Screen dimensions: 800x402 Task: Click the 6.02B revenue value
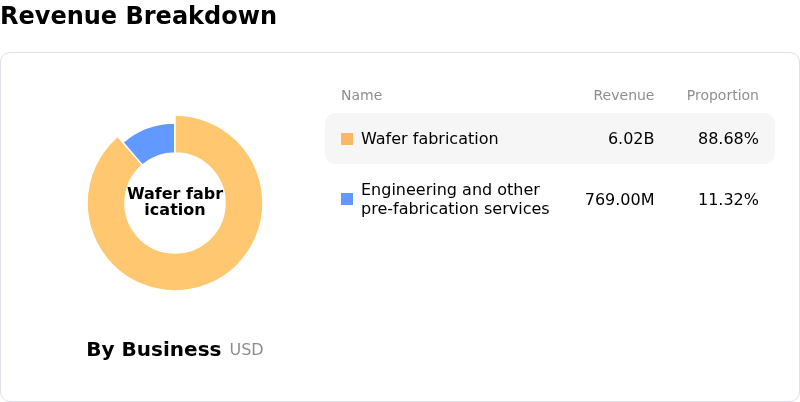(631, 139)
